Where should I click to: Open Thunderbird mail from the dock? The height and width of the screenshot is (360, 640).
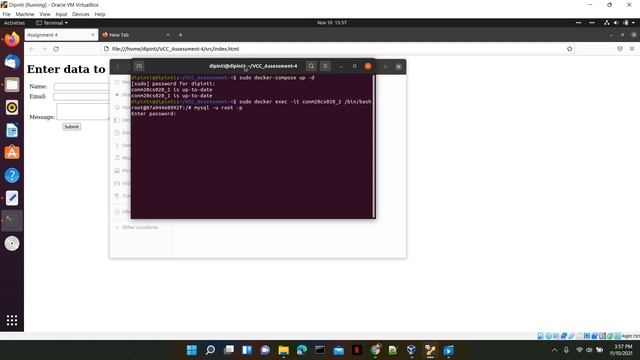(x=12, y=62)
